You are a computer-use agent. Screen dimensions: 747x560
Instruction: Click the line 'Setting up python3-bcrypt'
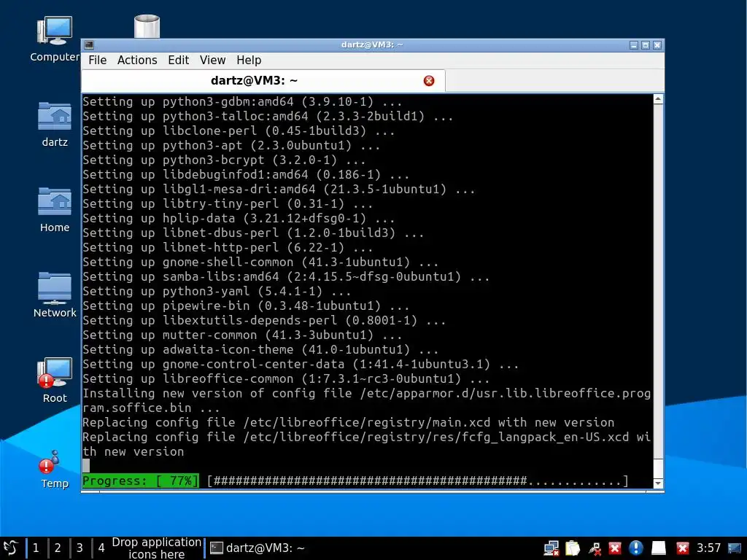click(x=224, y=160)
